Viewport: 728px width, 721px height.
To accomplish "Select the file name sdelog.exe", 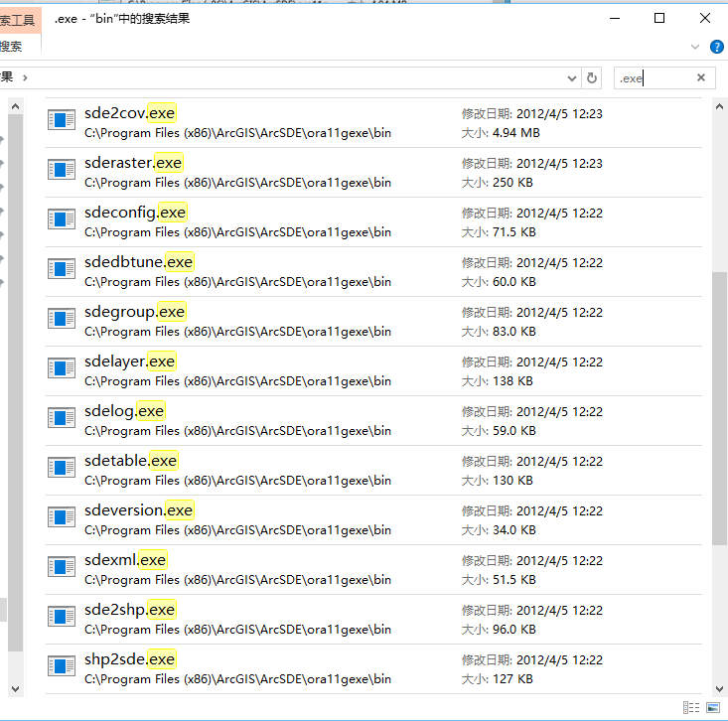I will click(124, 411).
